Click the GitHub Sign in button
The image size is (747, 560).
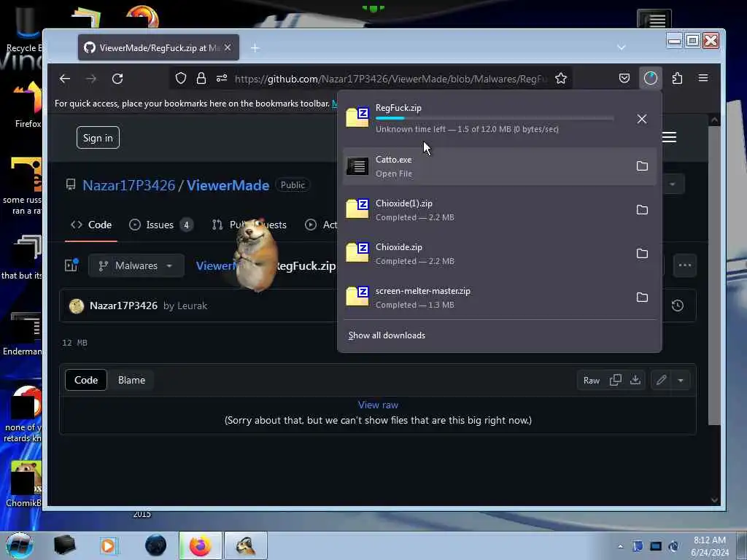click(x=98, y=138)
